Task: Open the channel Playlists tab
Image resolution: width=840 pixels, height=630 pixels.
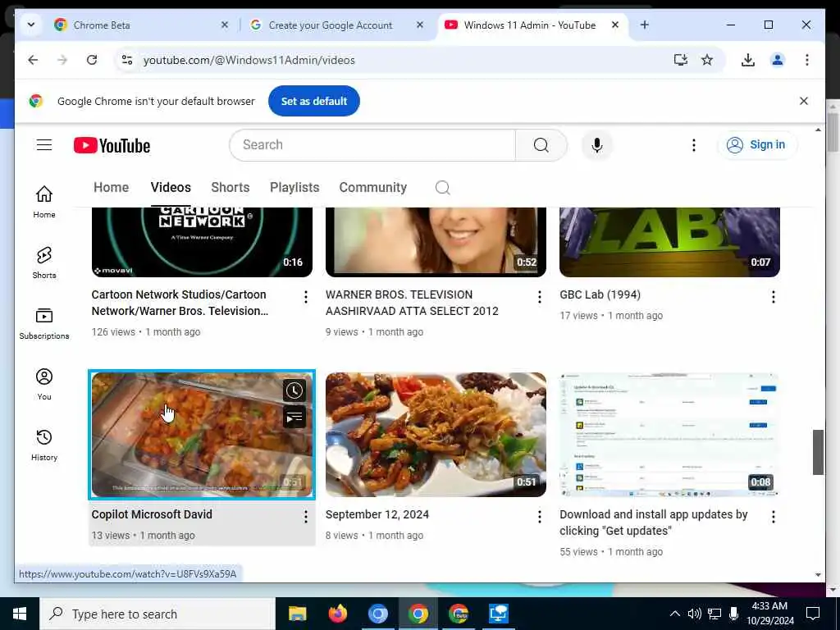Action: click(294, 188)
